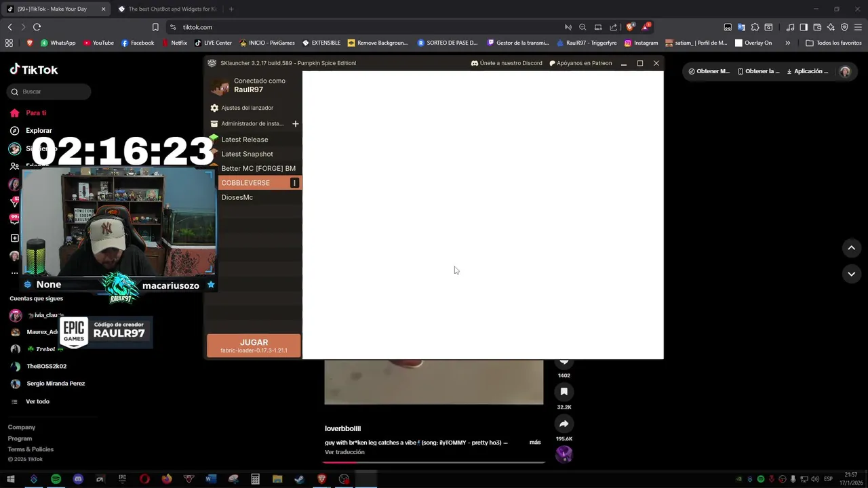Open Brave Wallet icon
The image size is (868, 488).
click(x=817, y=27)
